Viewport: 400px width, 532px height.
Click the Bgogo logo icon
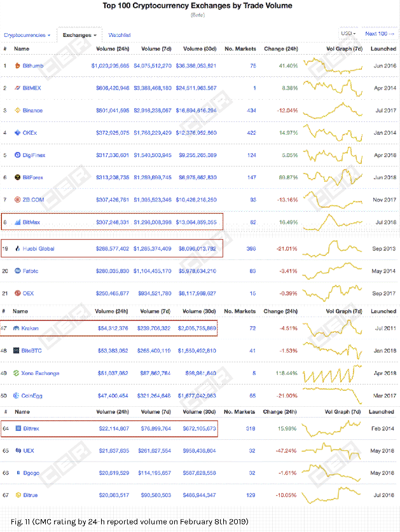[x=18, y=473]
